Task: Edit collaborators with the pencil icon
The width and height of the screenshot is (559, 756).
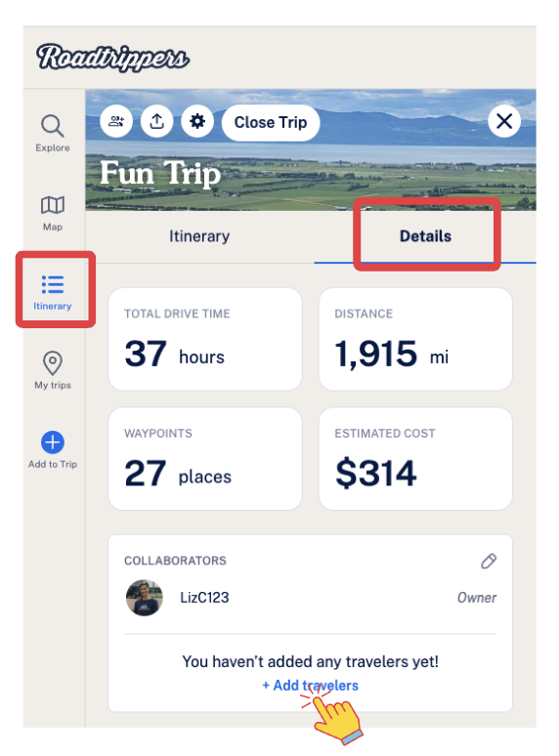Action: click(x=489, y=561)
